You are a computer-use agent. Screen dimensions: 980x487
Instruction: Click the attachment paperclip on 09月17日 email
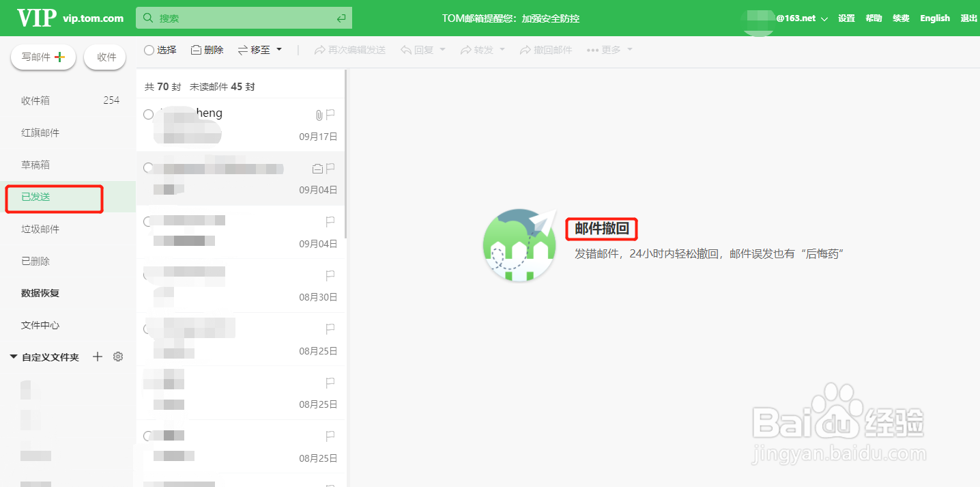tap(318, 114)
